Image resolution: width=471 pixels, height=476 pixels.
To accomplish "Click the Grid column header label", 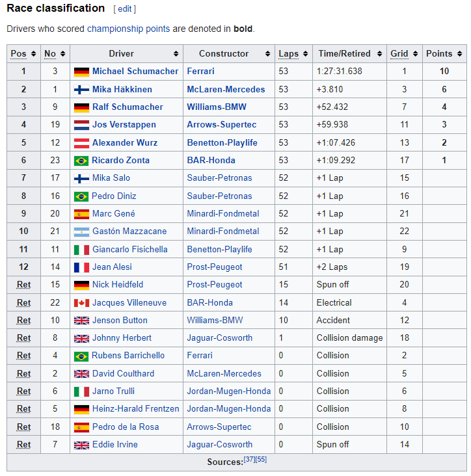I will 399,54.
